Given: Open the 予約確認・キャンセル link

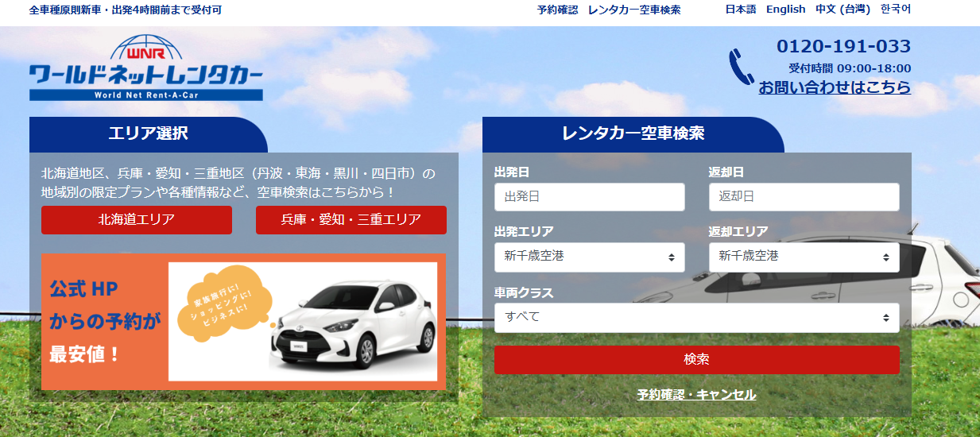Looking at the screenshot, I should [x=696, y=394].
